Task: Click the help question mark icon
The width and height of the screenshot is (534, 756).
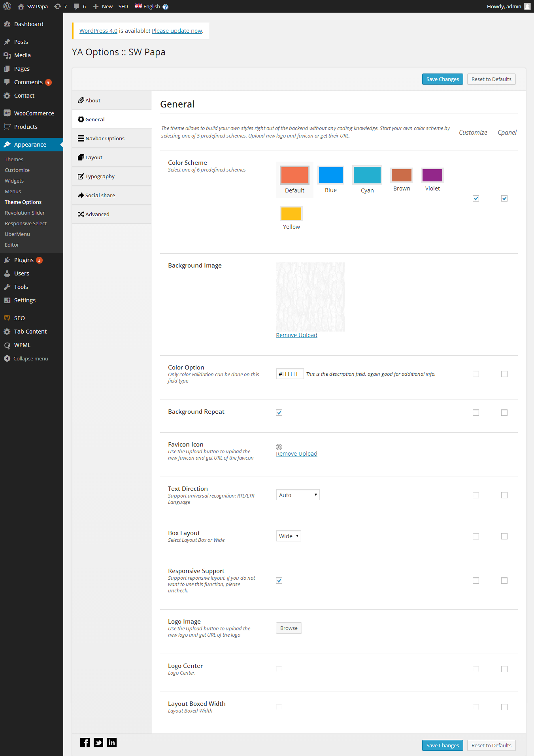Action: pos(166,7)
